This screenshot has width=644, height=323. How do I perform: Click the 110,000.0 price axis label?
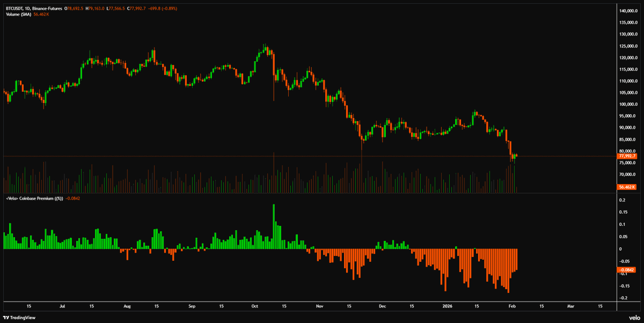coord(627,81)
